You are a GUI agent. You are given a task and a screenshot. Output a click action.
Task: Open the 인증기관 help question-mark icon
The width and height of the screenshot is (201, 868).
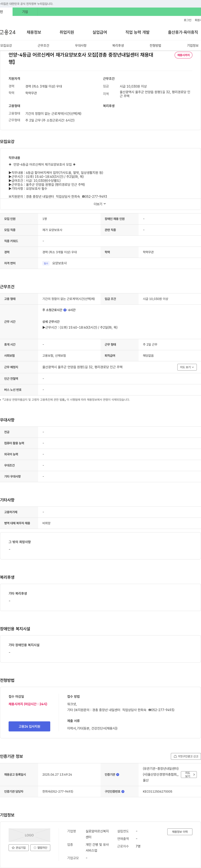click(x=117, y=775)
